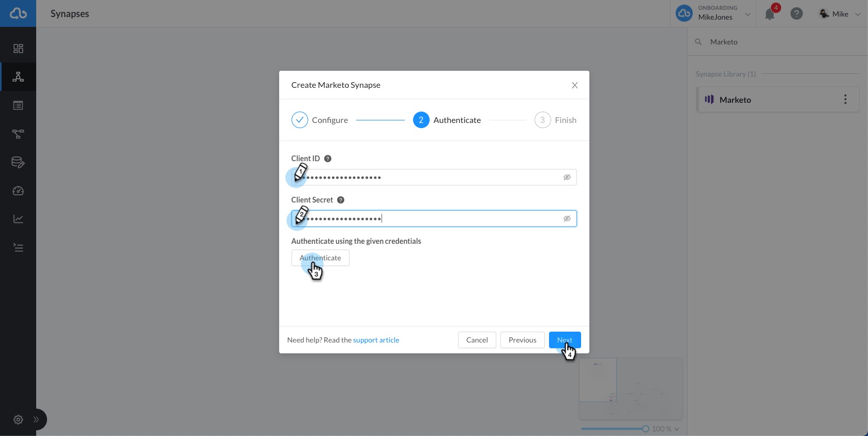
Task: Focus the Client ID input field
Action: pos(434,177)
